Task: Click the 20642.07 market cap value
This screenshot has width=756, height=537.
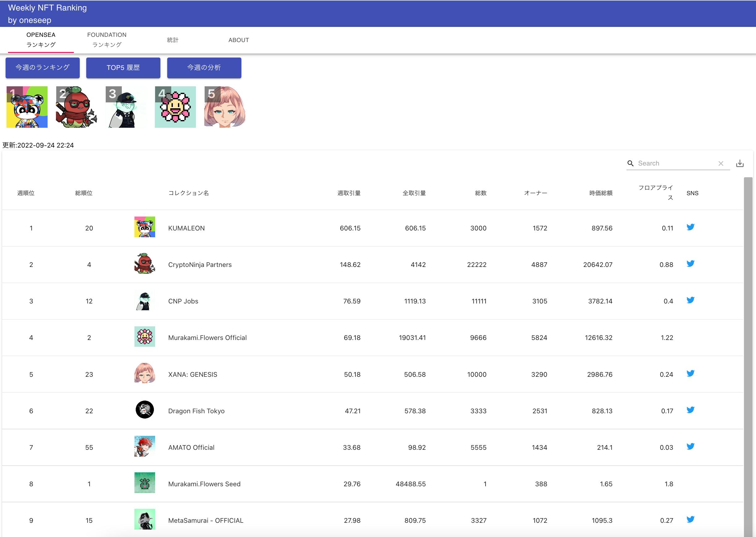Action: 598,265
